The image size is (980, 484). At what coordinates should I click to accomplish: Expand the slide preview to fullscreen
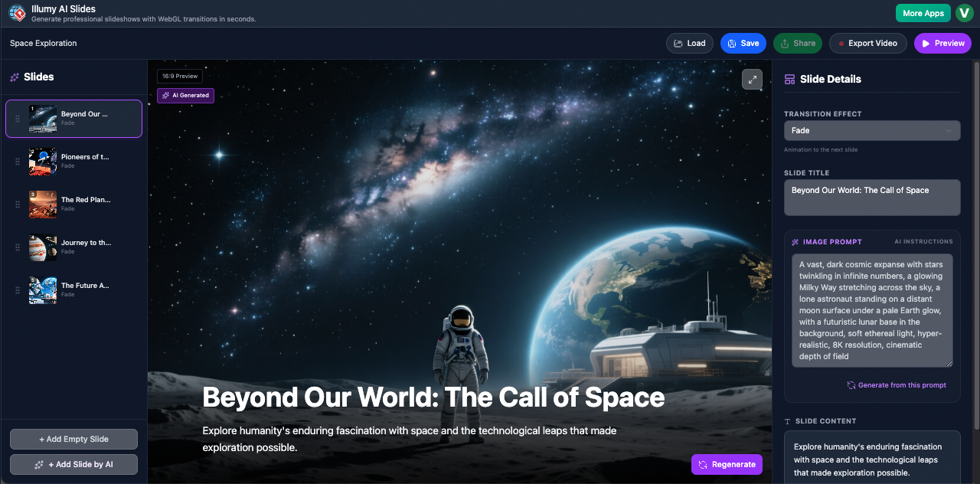[752, 79]
